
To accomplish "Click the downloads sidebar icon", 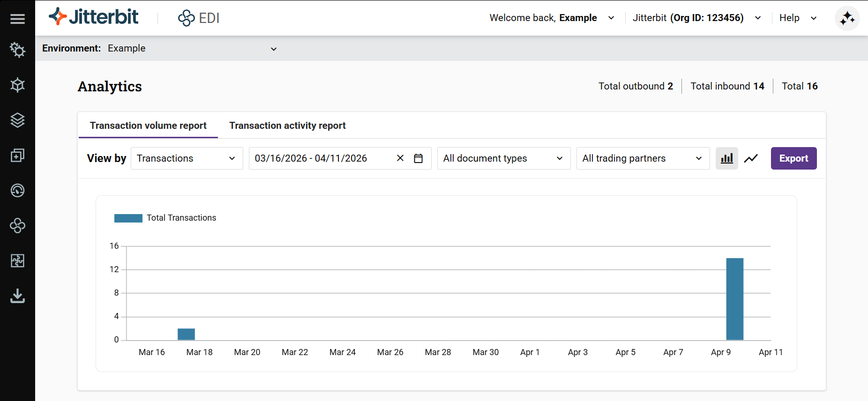I will tap(17, 296).
